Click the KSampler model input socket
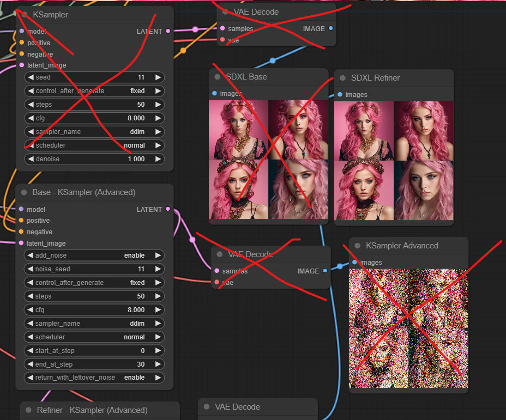Viewport: 506px width, 420px height. click(x=22, y=31)
